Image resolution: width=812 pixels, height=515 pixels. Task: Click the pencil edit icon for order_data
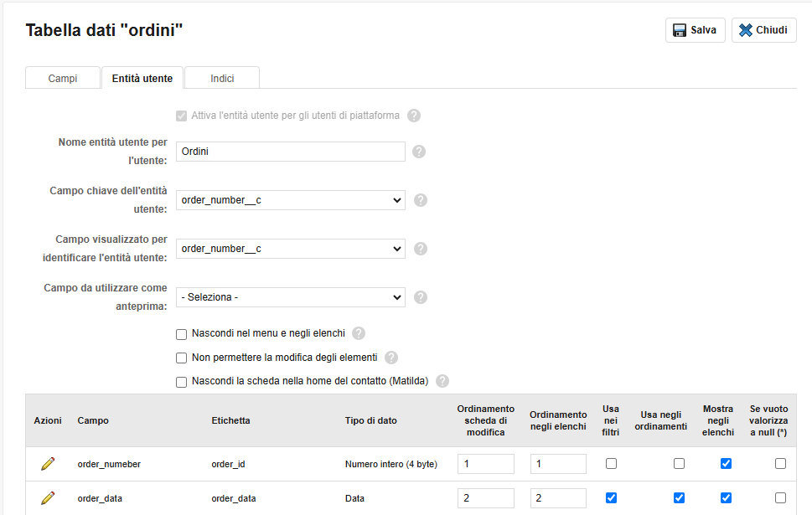point(48,497)
